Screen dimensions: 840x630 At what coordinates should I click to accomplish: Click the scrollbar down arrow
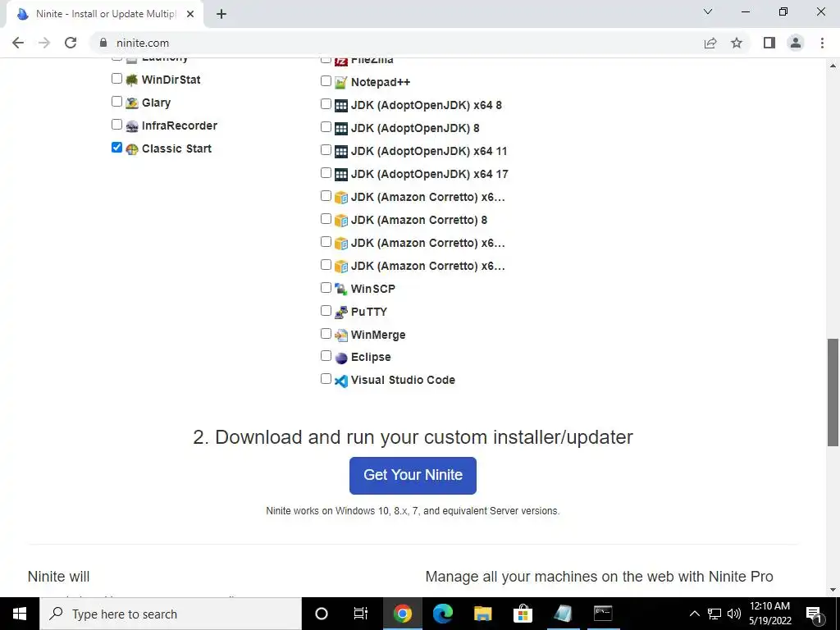833,590
